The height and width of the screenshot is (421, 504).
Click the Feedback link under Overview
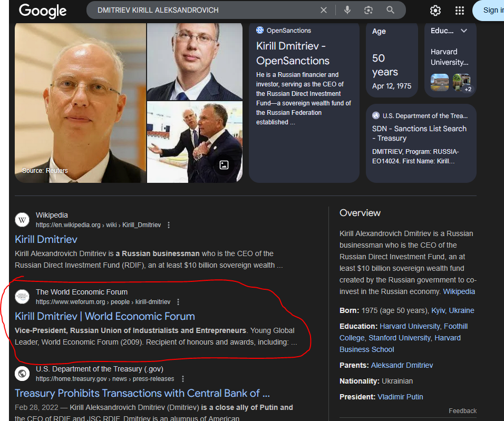pos(462,410)
